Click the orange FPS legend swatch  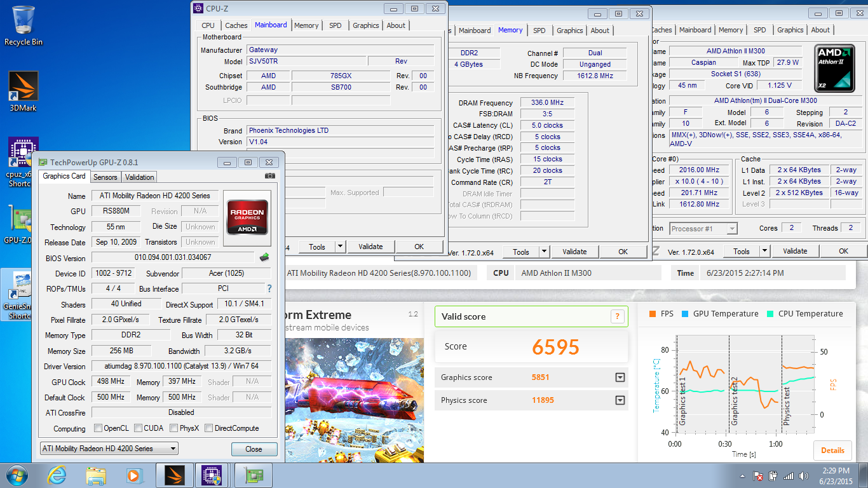tap(652, 314)
